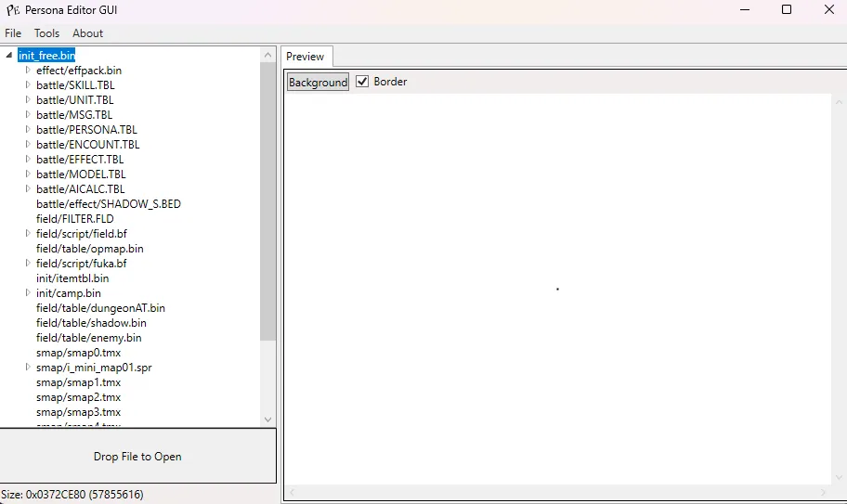
Task: Click the file tree vertical scrollbar thumb
Action: point(267,201)
